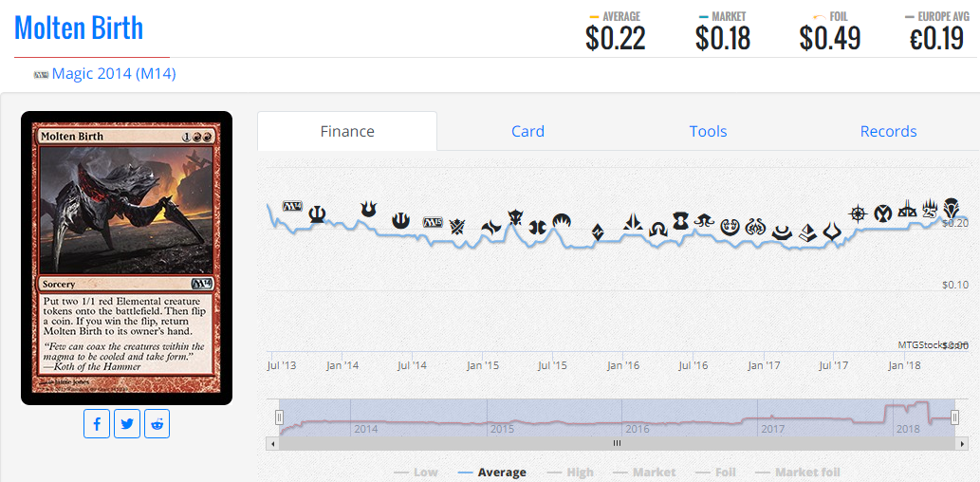Click the Ixalan compass set symbol

coord(858,213)
